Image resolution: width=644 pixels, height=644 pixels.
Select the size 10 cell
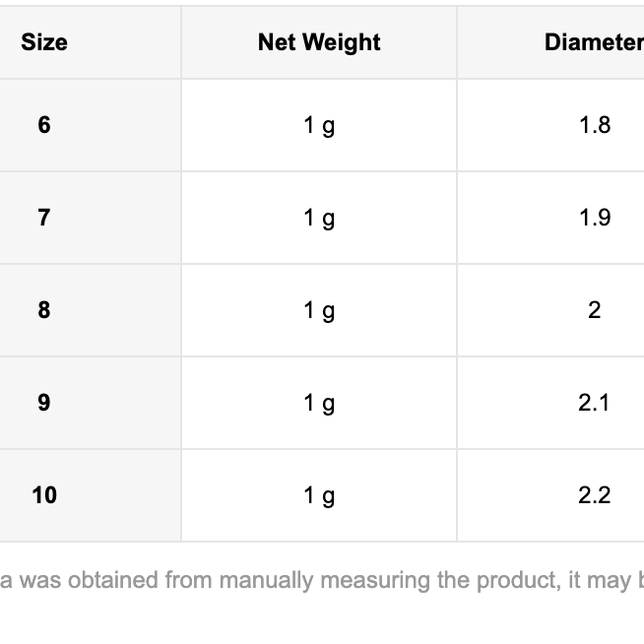click(x=44, y=495)
